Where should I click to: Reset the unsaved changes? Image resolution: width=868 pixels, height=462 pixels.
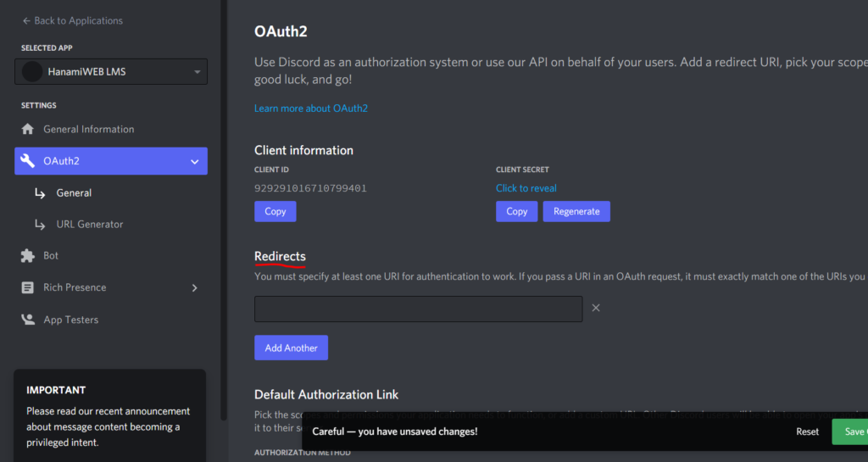coord(807,431)
